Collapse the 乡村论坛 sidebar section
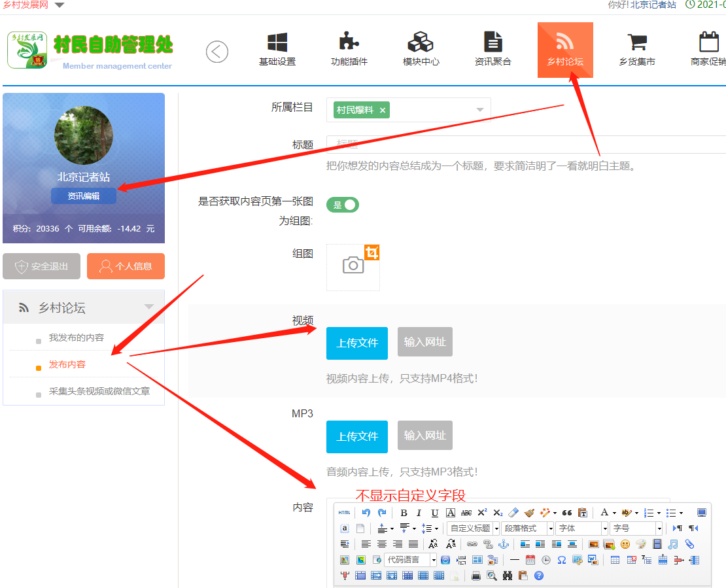The width and height of the screenshot is (726, 588). 149,307
